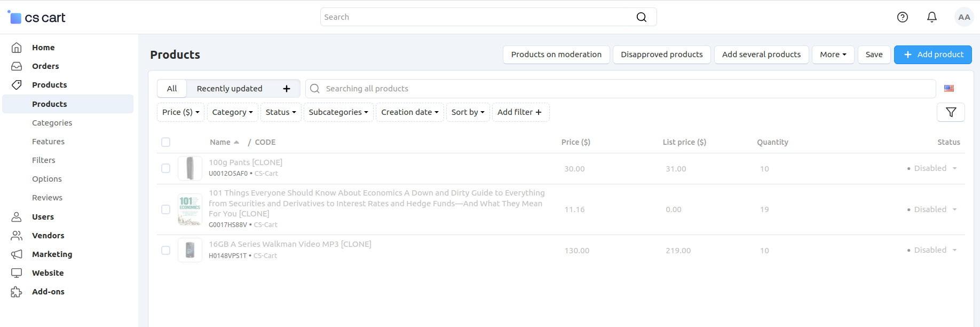980x327 pixels.
Task: Open the Creation date filter dropdown
Action: pyautogui.click(x=410, y=112)
